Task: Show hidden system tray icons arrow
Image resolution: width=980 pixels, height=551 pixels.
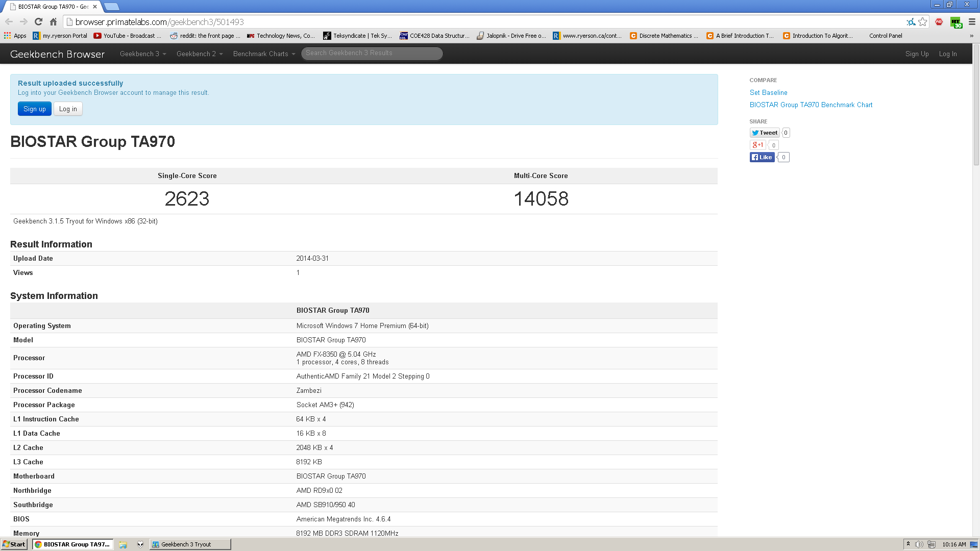Action: pyautogui.click(x=908, y=544)
